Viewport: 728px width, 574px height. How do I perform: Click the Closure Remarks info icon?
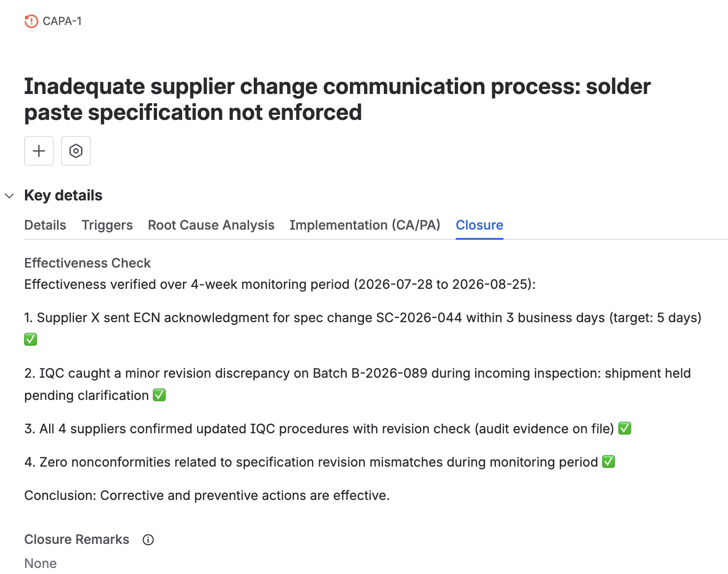coord(148,540)
